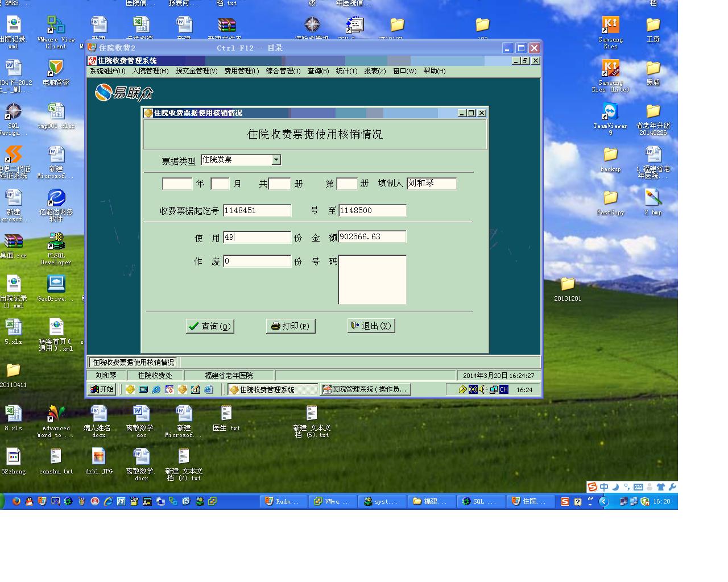Open the 帮助(H) menu
Screen dimensions: 728x582
(x=435, y=71)
